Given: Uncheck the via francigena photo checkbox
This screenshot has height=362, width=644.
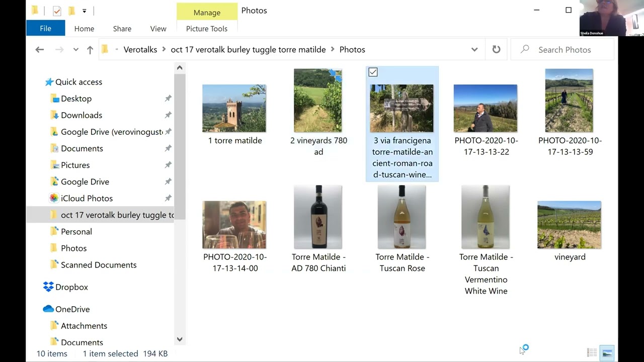Looking at the screenshot, I should (x=373, y=72).
